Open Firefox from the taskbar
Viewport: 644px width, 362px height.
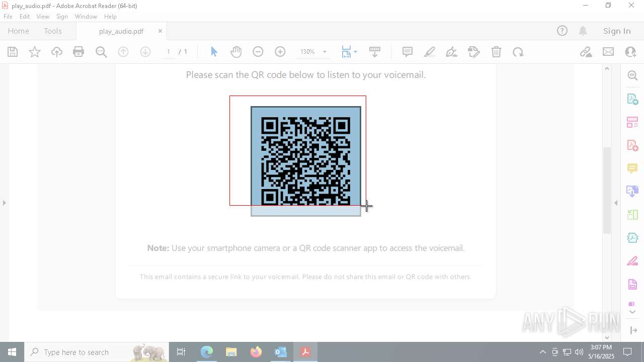[x=256, y=352]
